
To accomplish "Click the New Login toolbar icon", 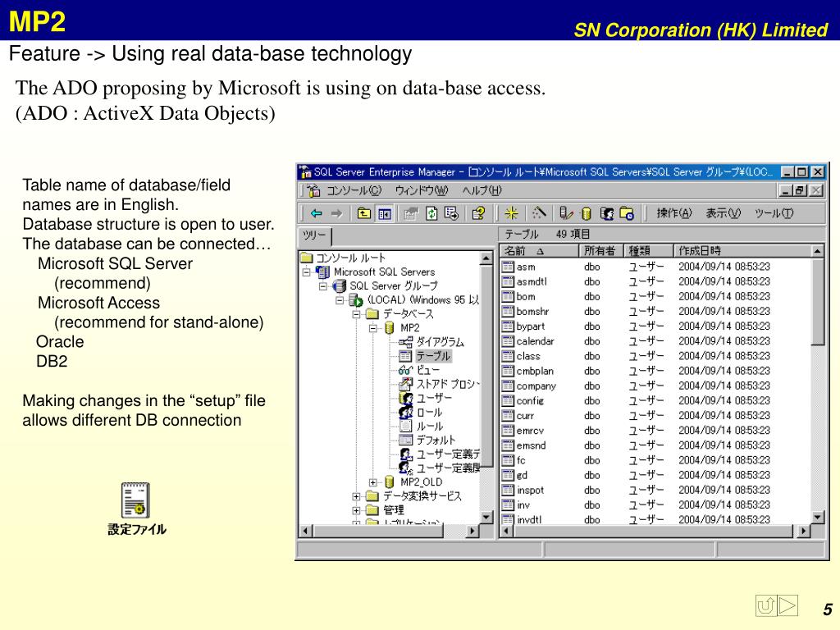I will click(x=606, y=214).
